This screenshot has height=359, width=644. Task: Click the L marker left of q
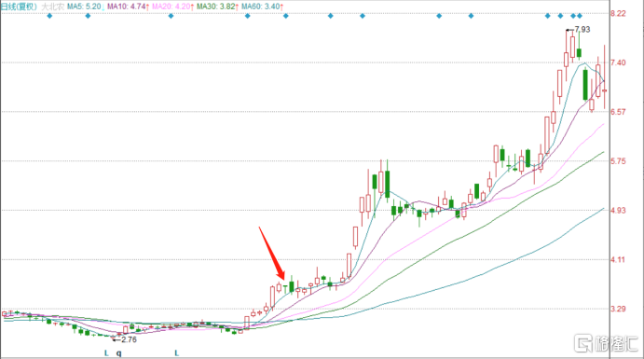[x=106, y=352]
